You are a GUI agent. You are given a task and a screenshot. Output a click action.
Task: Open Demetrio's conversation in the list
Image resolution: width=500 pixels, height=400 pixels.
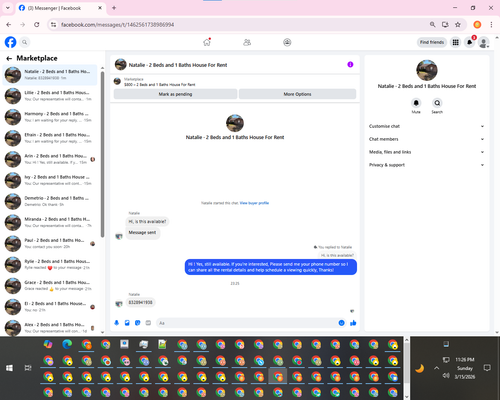[50, 201]
